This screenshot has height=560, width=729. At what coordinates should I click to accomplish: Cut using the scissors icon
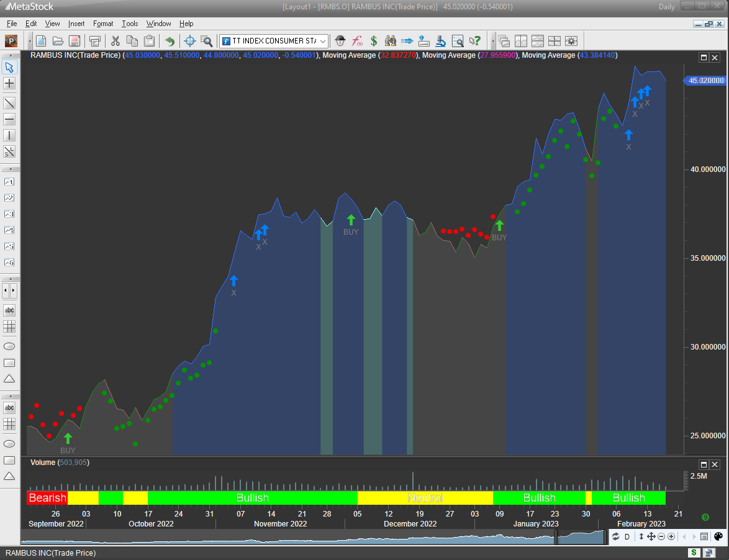115,41
